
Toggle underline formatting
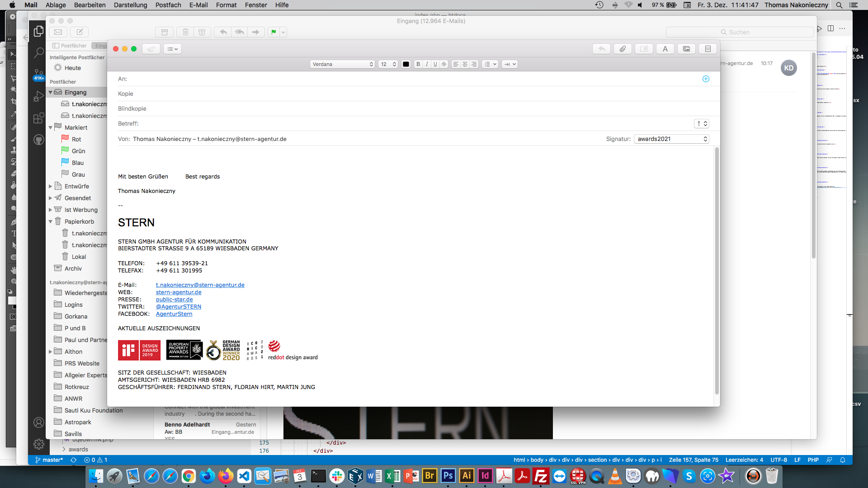(435, 64)
